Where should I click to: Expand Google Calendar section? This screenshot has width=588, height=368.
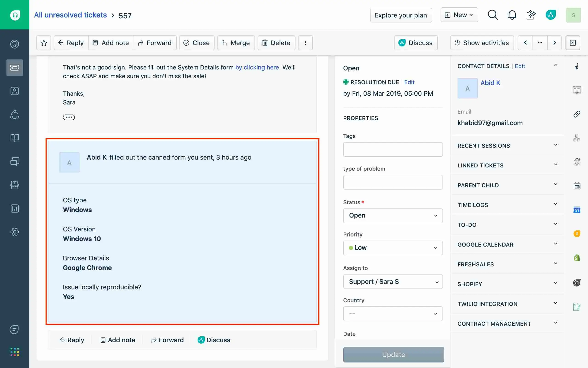507,244
